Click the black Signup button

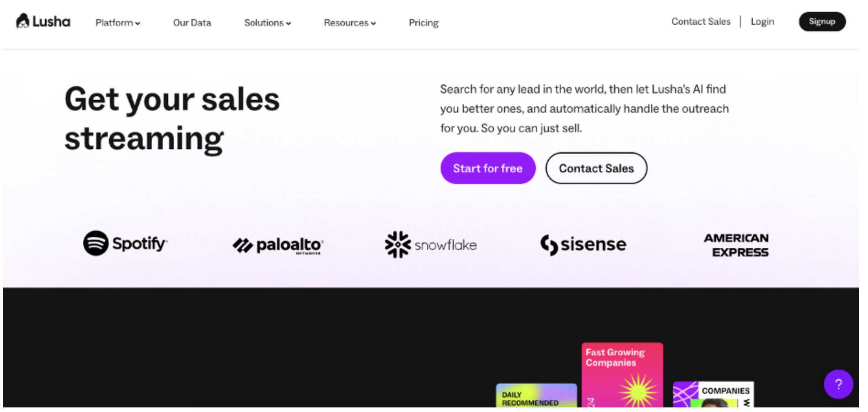point(822,22)
